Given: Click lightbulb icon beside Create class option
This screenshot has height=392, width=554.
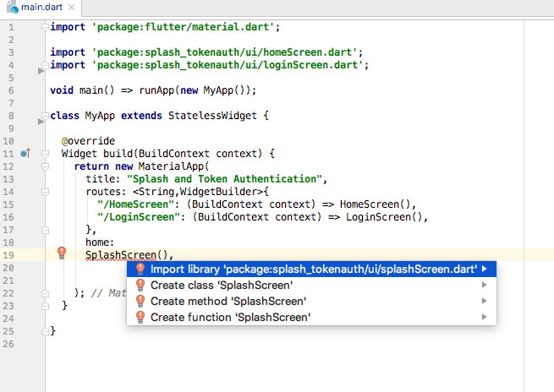Looking at the screenshot, I should tap(140, 285).
